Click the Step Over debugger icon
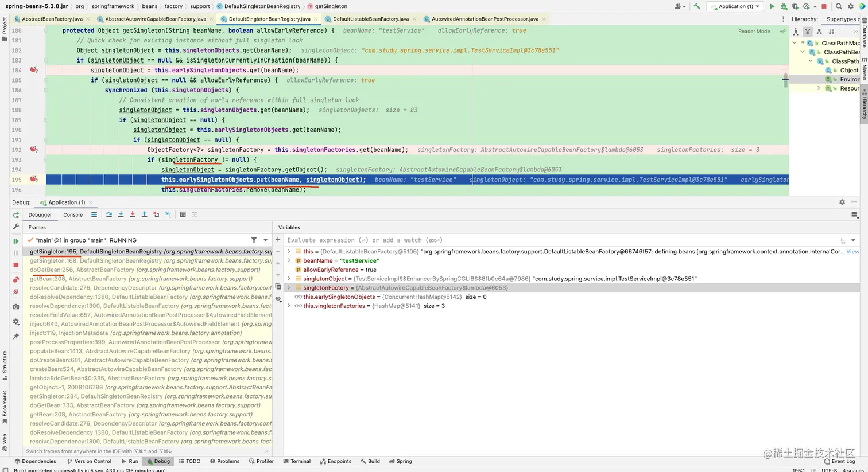The width and height of the screenshot is (868, 472). 109,214
